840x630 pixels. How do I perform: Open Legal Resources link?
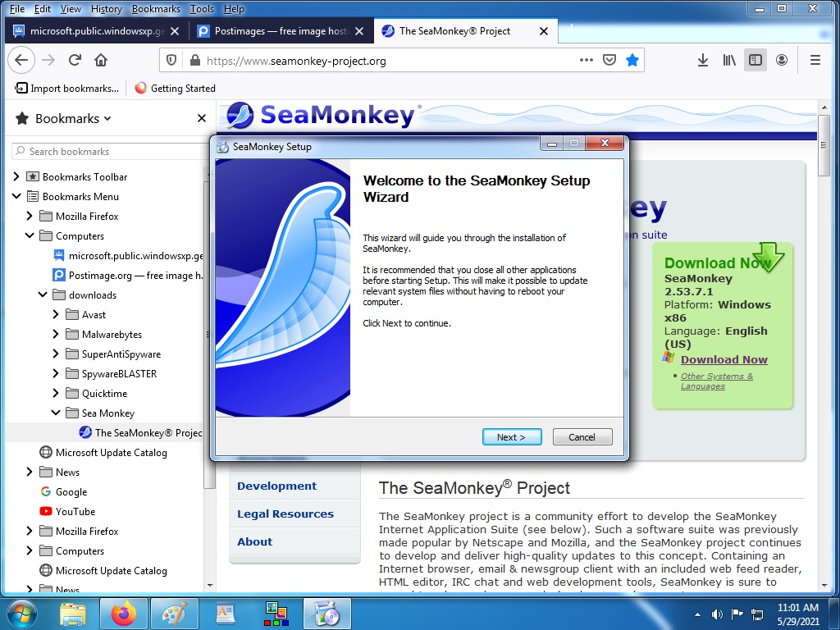pyautogui.click(x=285, y=514)
